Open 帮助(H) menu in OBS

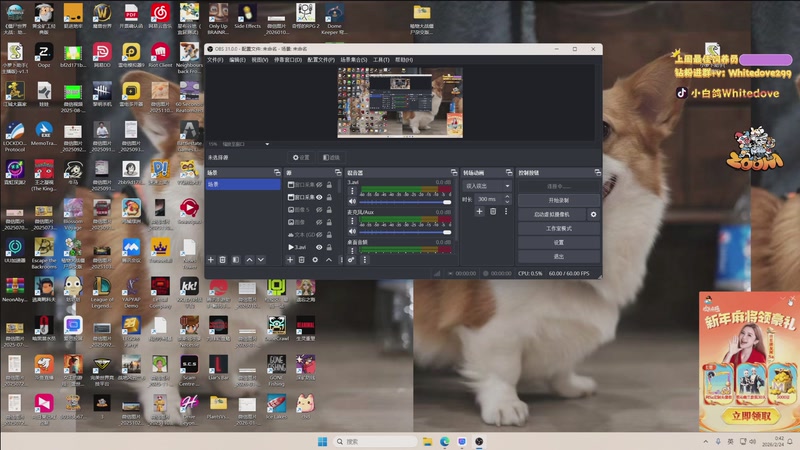coord(404,60)
